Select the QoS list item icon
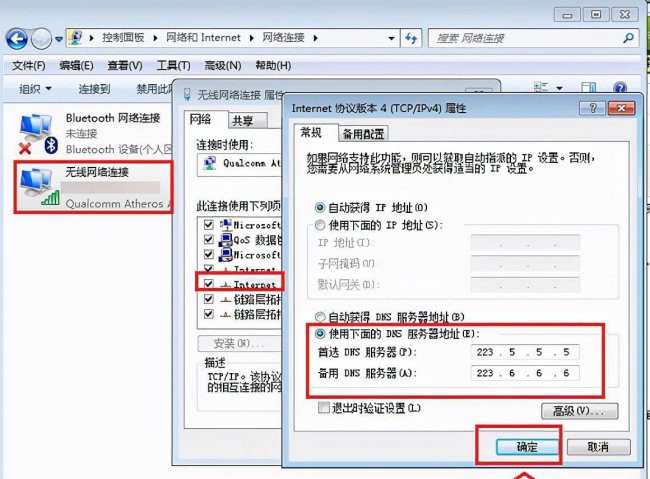This screenshot has width=650, height=479. (226, 240)
